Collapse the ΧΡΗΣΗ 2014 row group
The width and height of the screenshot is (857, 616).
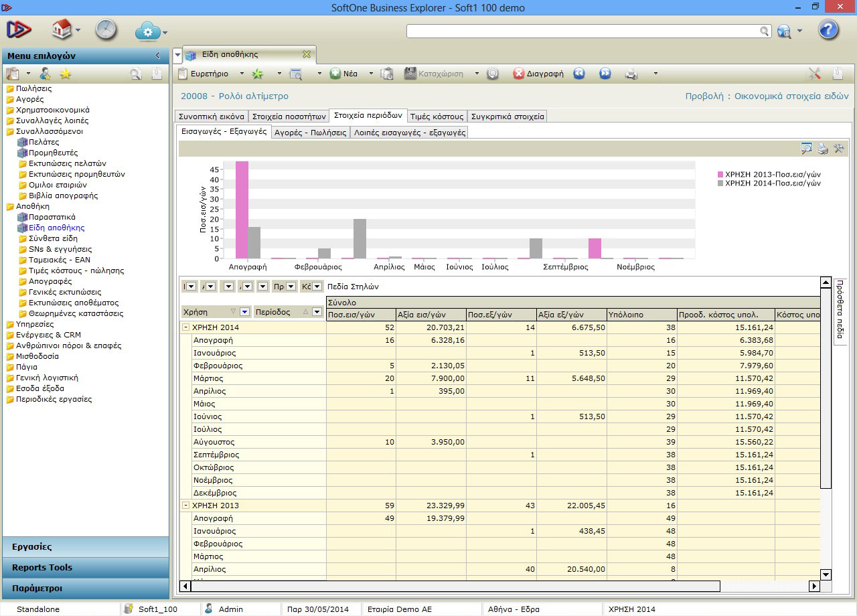click(x=185, y=327)
